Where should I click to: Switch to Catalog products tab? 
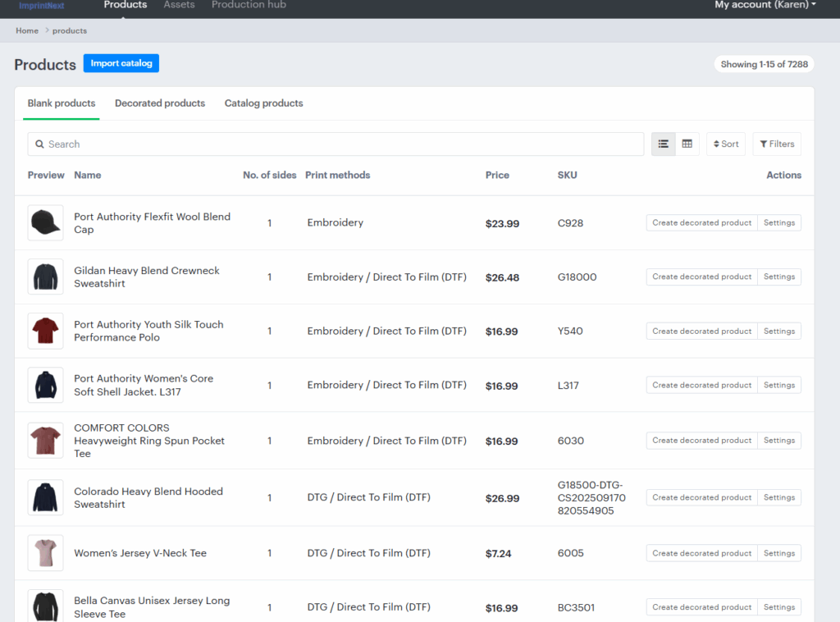point(263,103)
